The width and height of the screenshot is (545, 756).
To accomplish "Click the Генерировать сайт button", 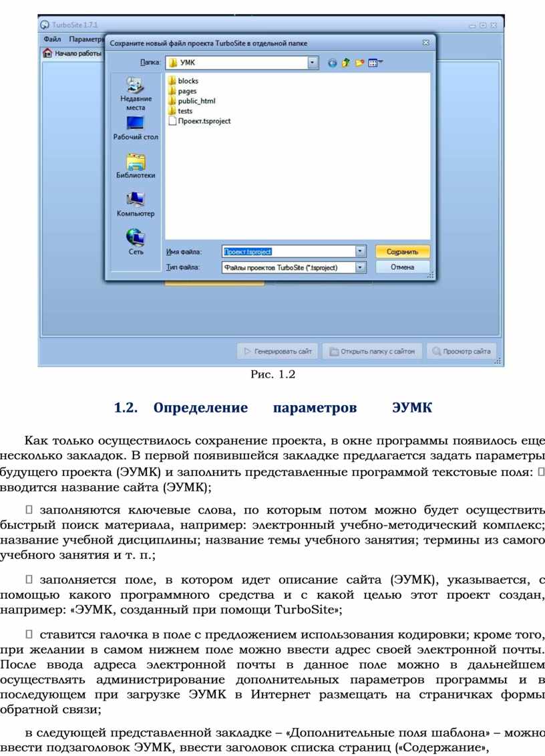I will 278,352.
